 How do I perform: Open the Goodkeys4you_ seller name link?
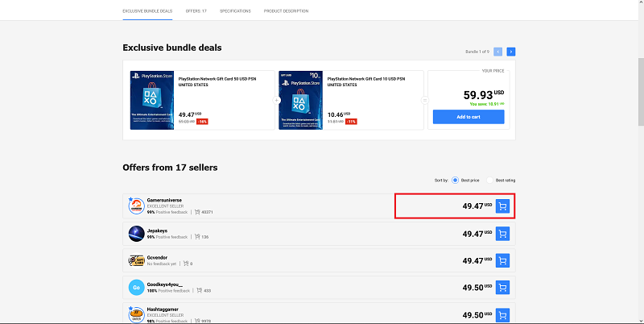point(164,282)
